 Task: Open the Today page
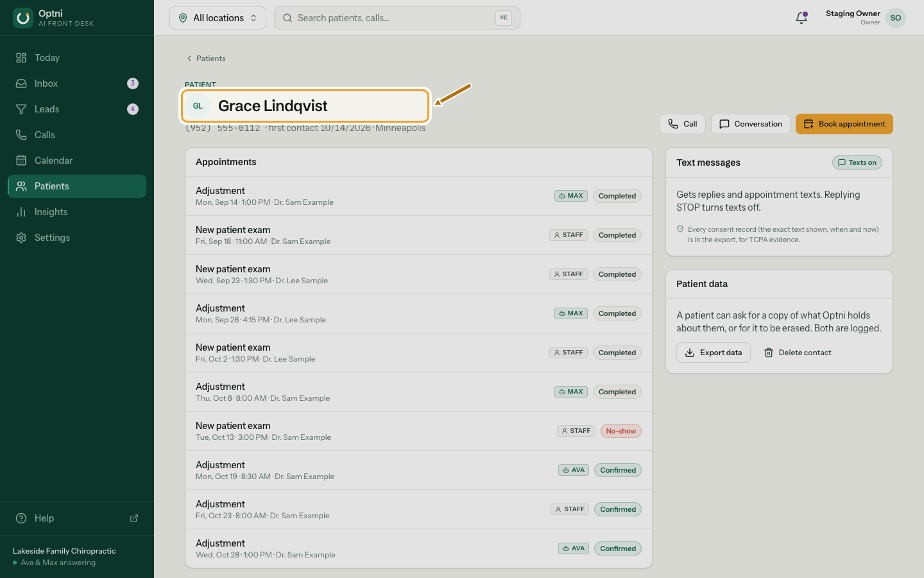click(77, 58)
